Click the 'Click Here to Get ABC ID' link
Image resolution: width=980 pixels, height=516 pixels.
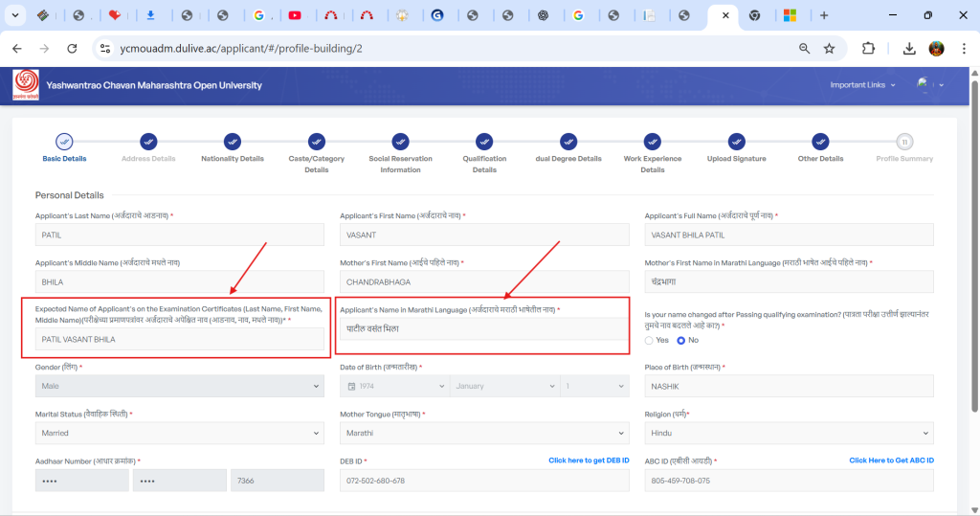(891, 460)
